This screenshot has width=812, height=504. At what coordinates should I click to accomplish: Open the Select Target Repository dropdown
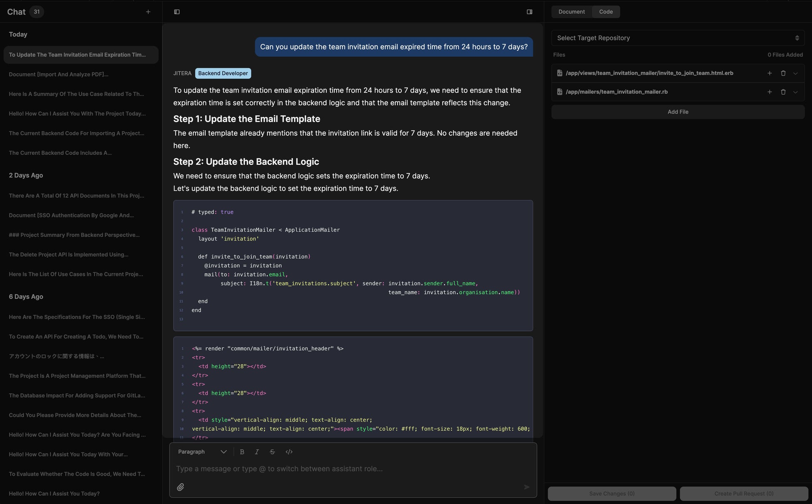pyautogui.click(x=677, y=38)
